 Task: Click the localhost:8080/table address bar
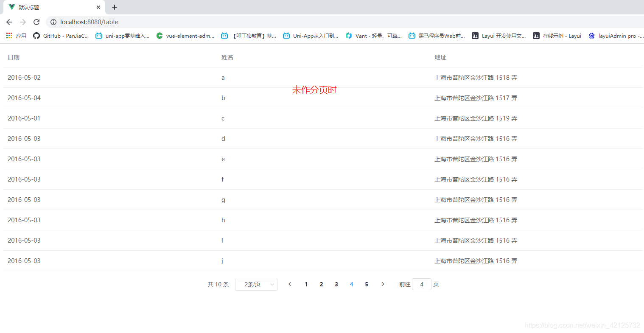click(x=346, y=22)
